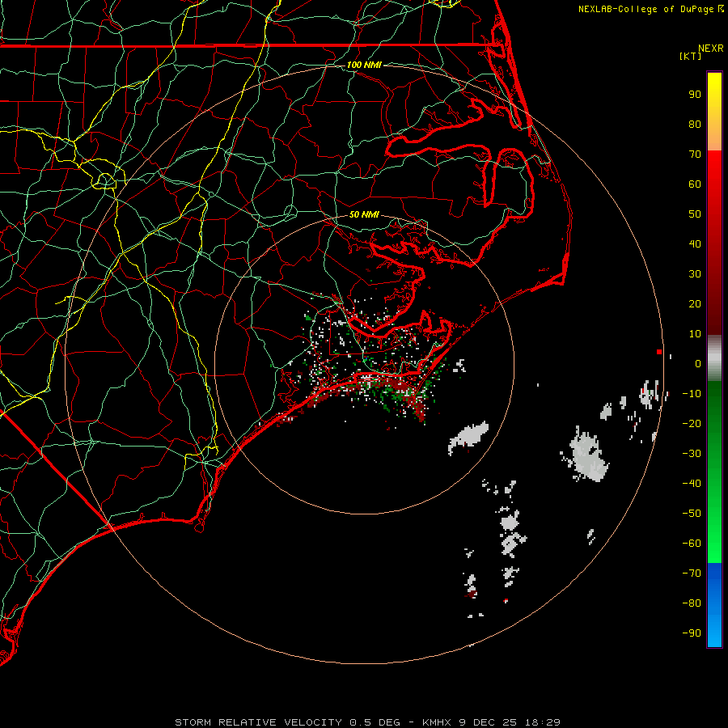Click the -50 value on velocity scale

[x=692, y=514]
